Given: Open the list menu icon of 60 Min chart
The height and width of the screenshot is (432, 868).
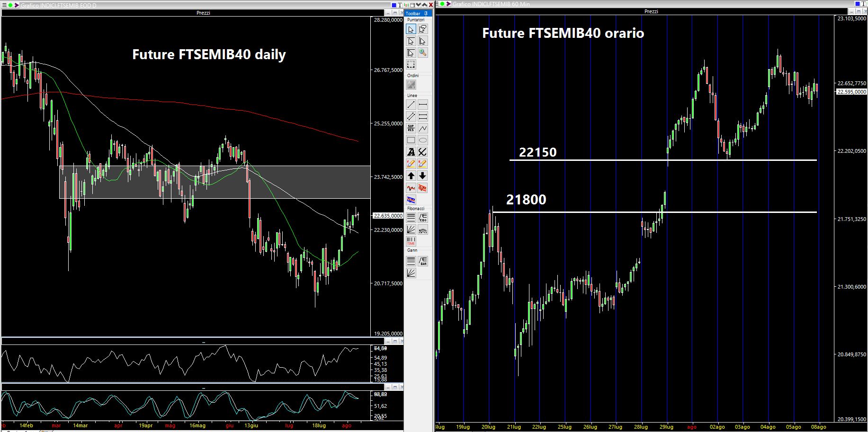Looking at the screenshot, I should (x=437, y=4).
